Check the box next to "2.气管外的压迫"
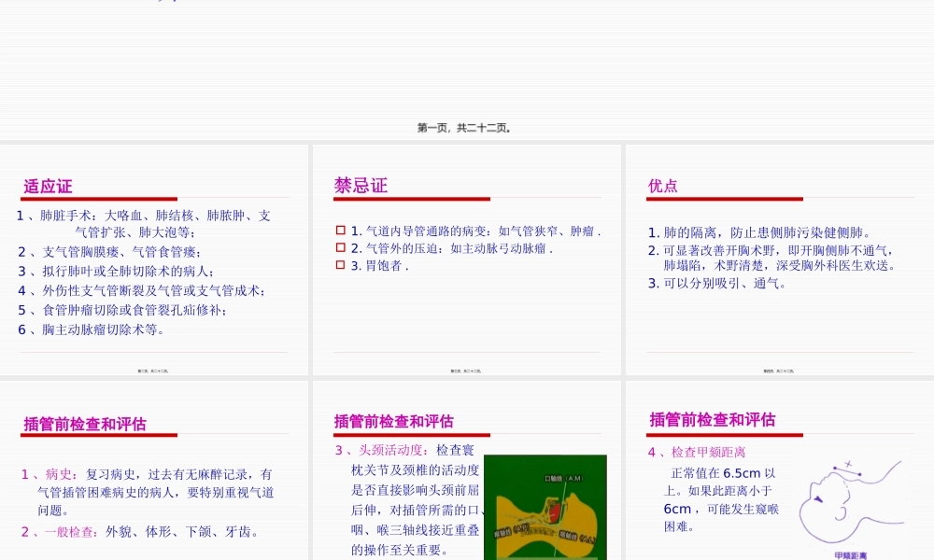The image size is (934, 560). [340, 247]
